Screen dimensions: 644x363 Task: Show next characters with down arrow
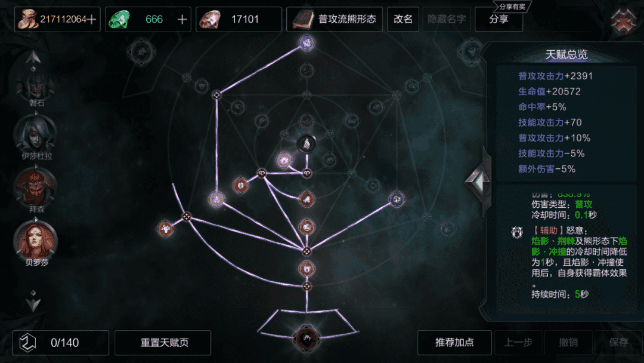tap(33, 303)
